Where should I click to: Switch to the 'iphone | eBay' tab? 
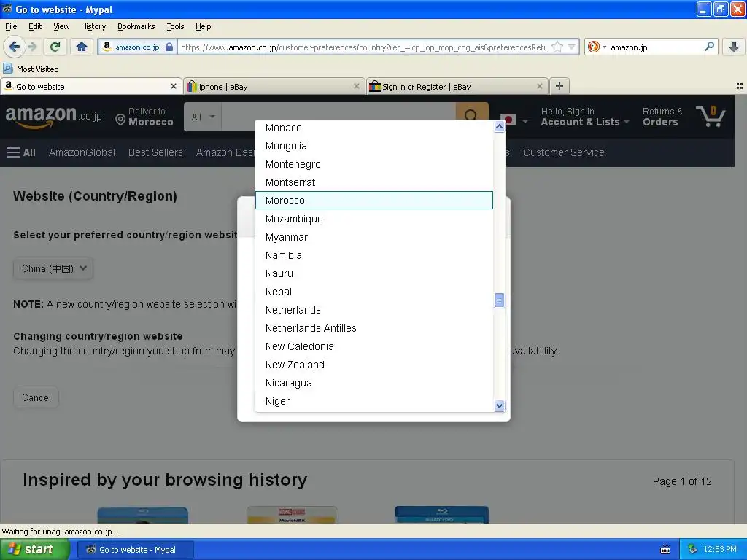click(x=274, y=86)
